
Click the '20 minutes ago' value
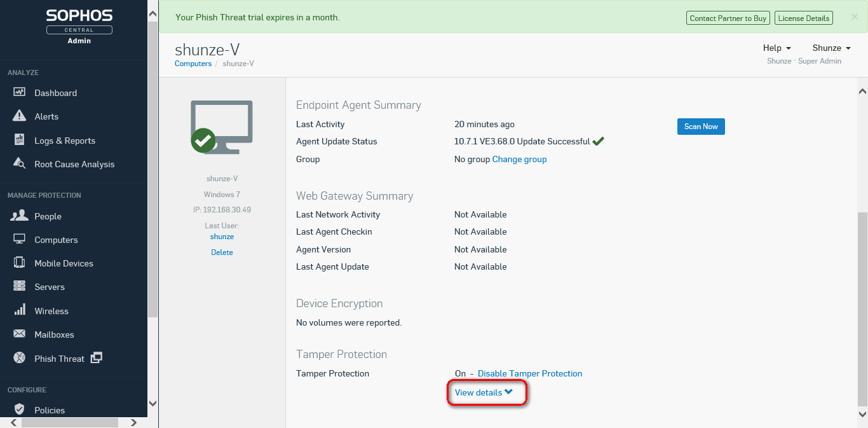(x=484, y=124)
